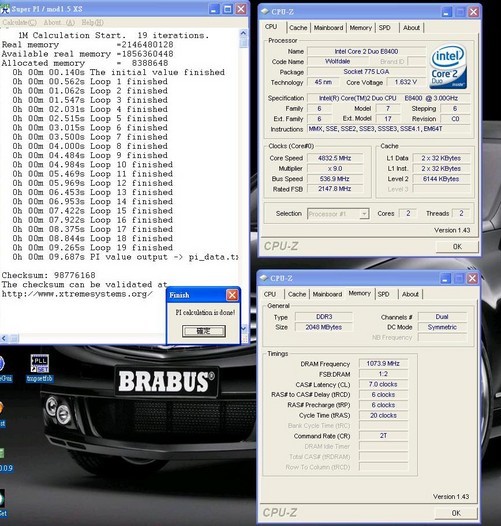This screenshot has height=526, width=501.
Task: Click the DRAM Frequency value 1073.9 MHz
Action: (x=383, y=364)
